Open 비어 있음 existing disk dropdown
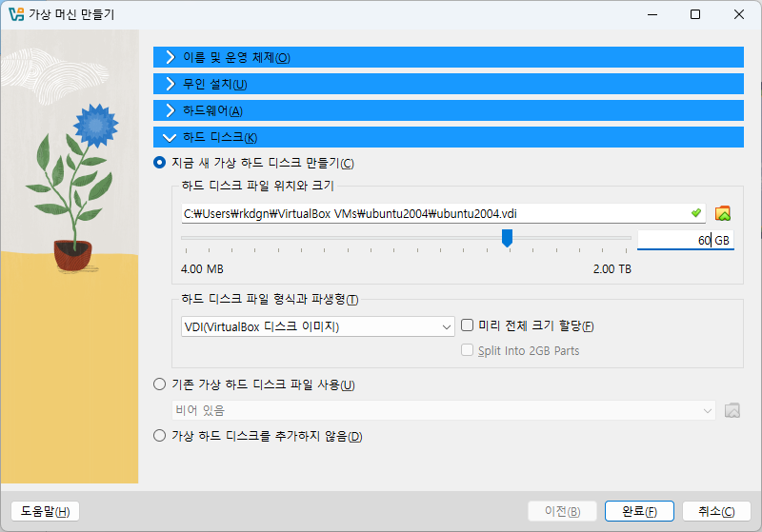The height and width of the screenshot is (532, 762). point(443,410)
